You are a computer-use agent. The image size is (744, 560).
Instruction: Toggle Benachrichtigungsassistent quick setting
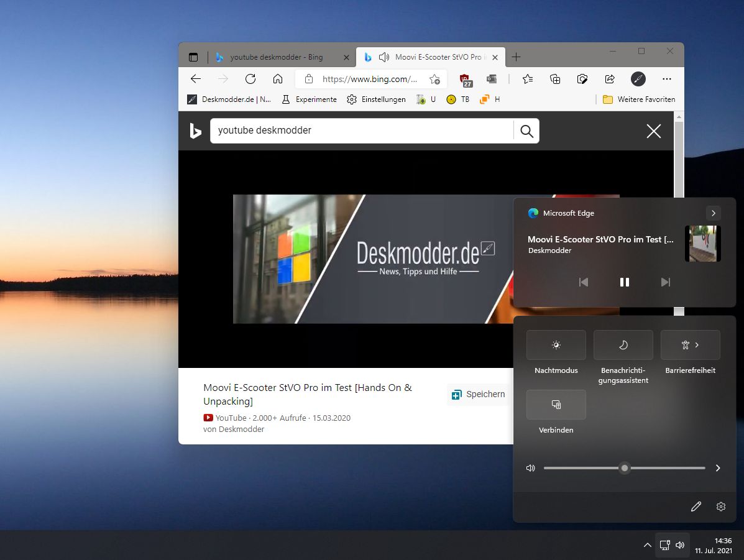click(x=623, y=345)
